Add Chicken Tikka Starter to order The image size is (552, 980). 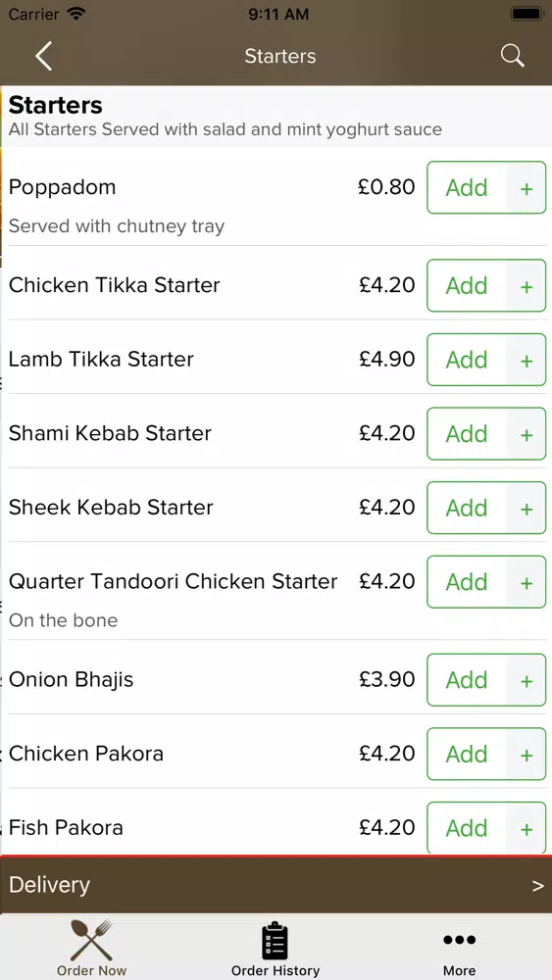coord(467,285)
